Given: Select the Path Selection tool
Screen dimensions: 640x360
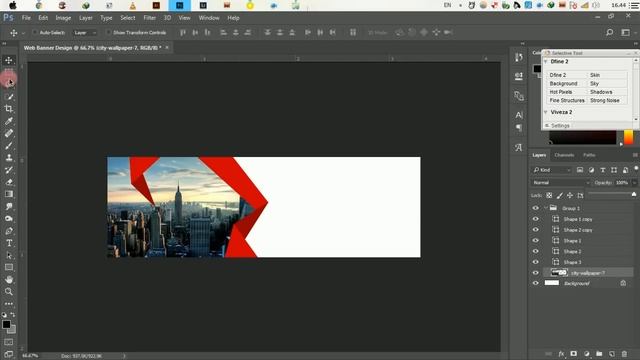Looking at the screenshot, I should point(9,256).
